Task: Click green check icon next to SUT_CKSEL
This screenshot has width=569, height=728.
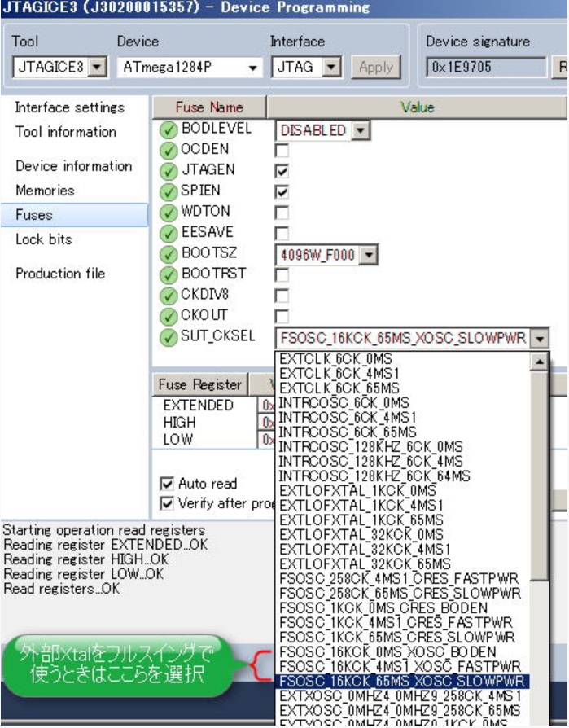Action: click(x=168, y=337)
